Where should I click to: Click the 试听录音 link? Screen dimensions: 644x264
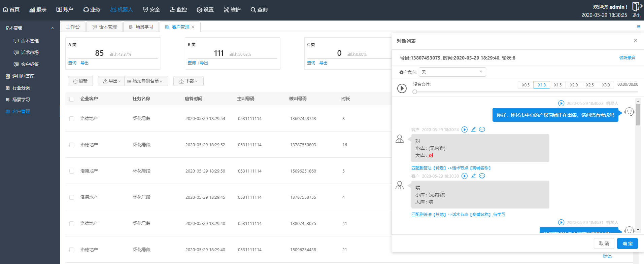(627, 58)
